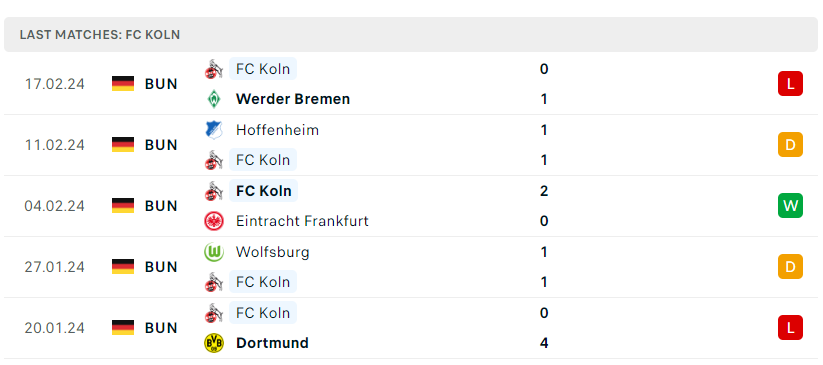Click German flag on the 11.02.24 row
This screenshot has width=823, height=365.
(x=123, y=145)
